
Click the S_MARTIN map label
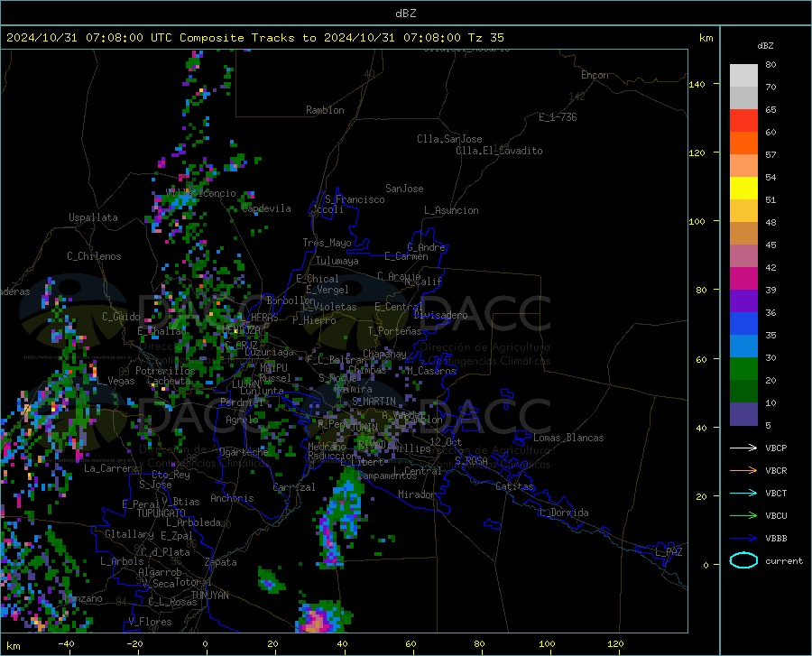pos(374,402)
